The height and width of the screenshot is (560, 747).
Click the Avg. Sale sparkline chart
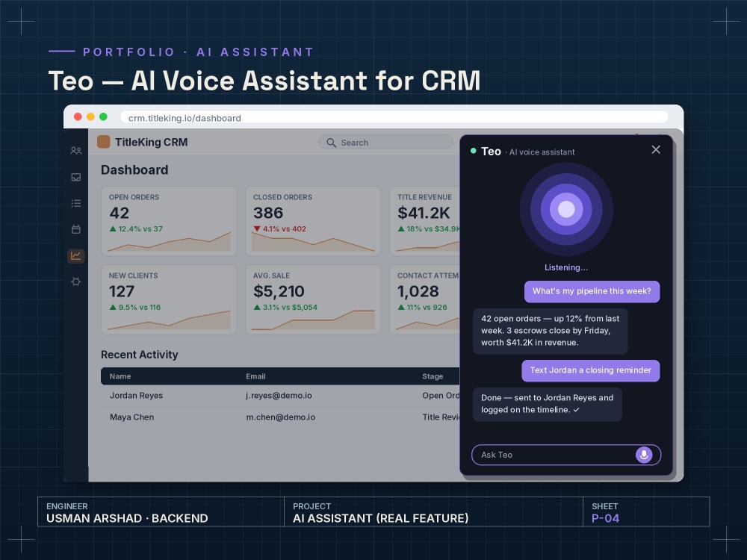coord(313,320)
